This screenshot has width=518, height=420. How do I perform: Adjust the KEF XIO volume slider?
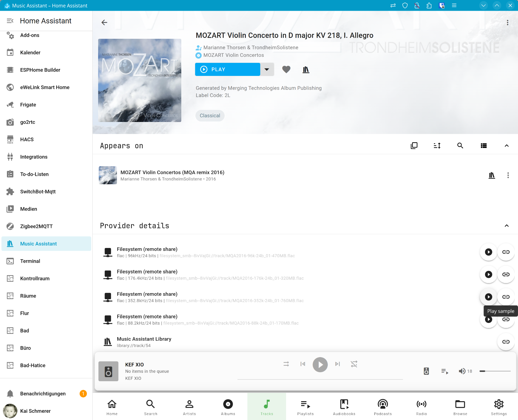495,371
